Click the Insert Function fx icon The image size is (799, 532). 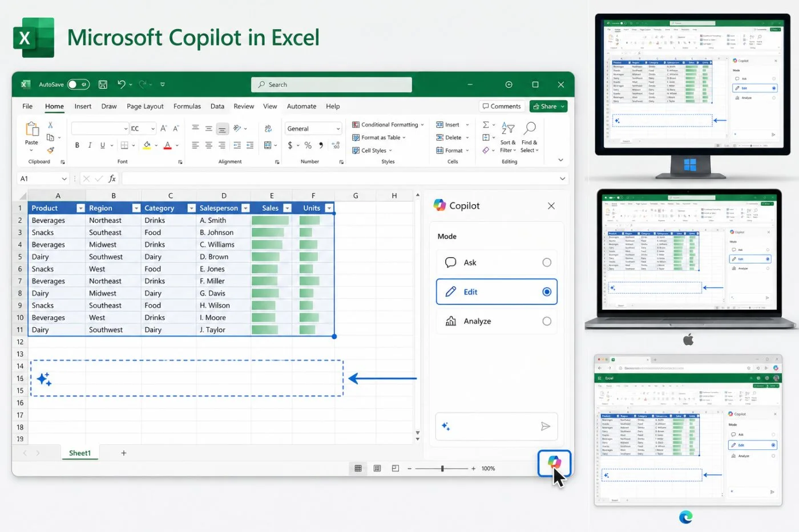tap(112, 178)
